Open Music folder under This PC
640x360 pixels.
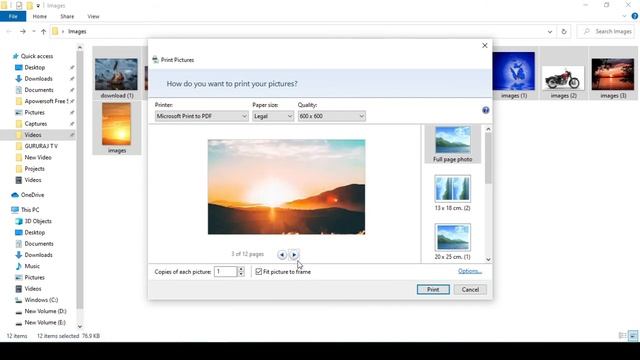tap(32, 266)
